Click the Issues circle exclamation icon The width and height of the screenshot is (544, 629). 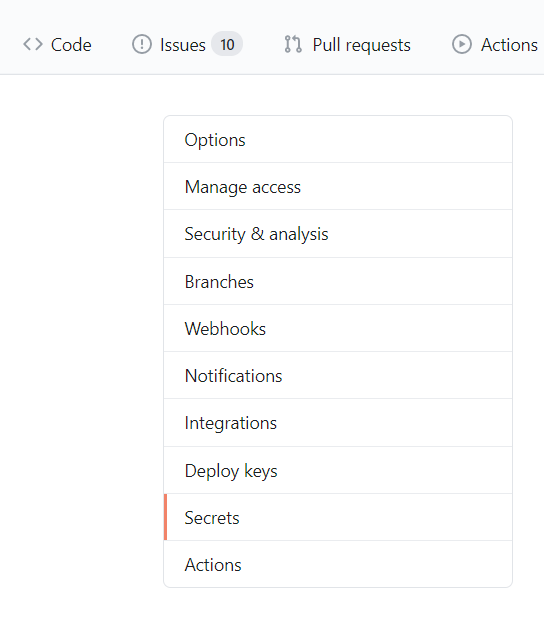[142, 45]
